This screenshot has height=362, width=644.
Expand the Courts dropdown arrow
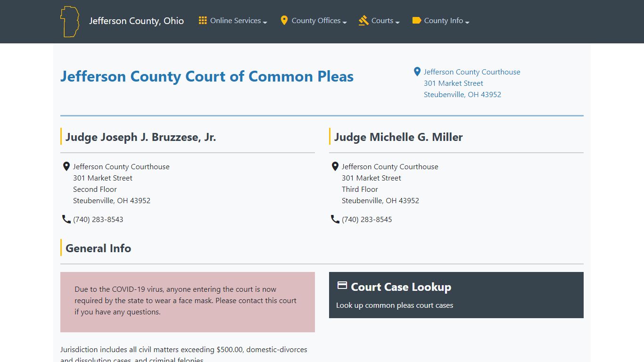click(x=397, y=22)
